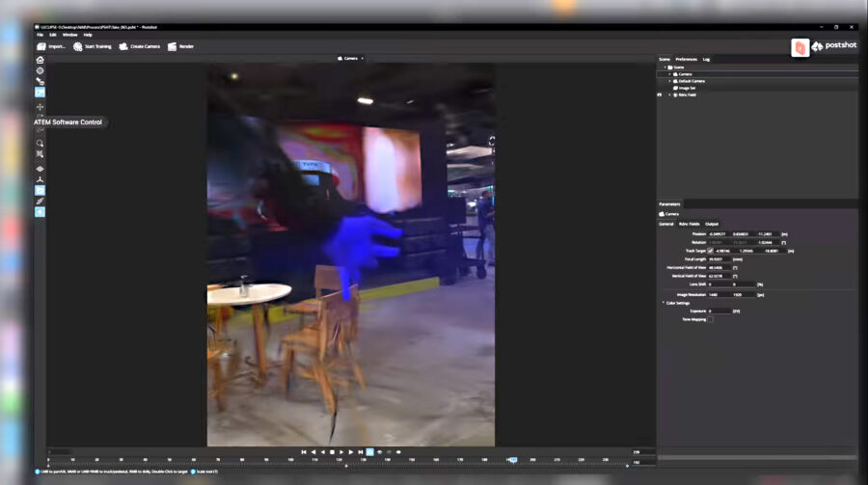868x485 pixels.
Task: Step forward one frame
Action: pyautogui.click(x=351, y=452)
